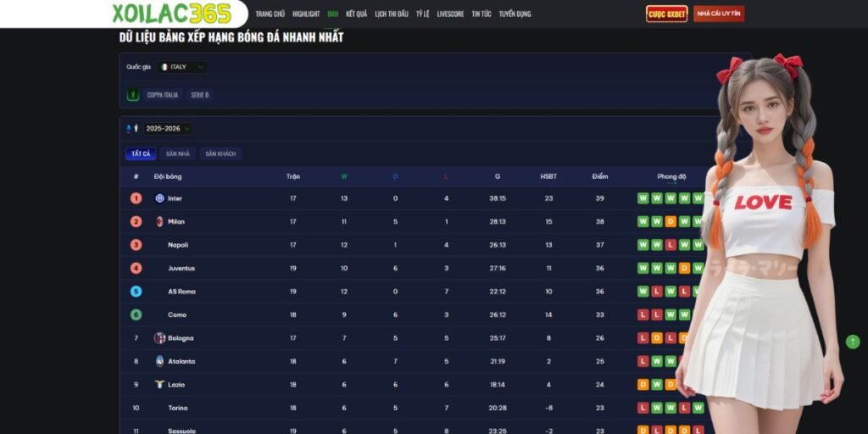Expand the 2025-2026 season dropdown
Viewport: 868px width, 434px height.
(167, 129)
